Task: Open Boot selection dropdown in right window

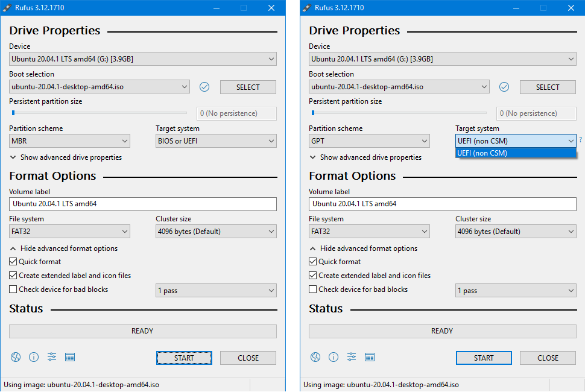Action: click(x=399, y=86)
